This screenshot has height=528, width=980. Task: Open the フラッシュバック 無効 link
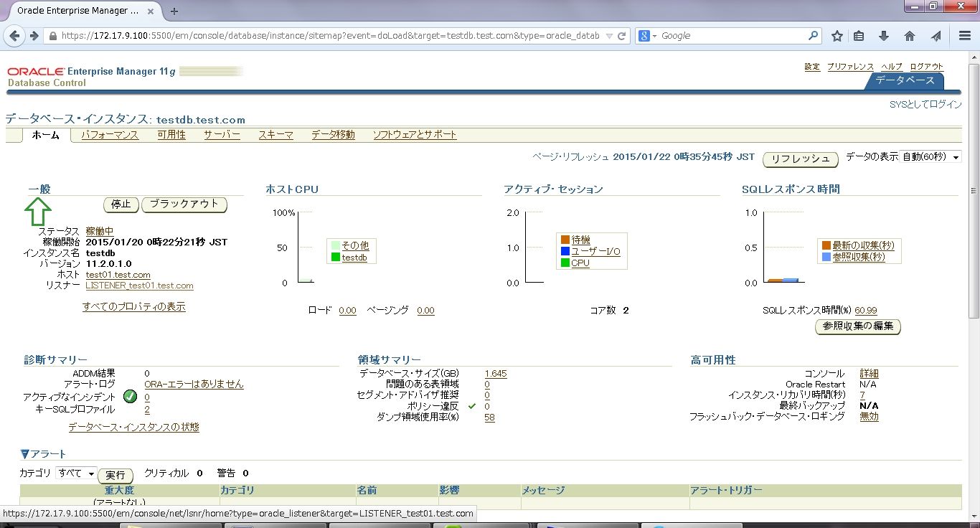point(869,416)
